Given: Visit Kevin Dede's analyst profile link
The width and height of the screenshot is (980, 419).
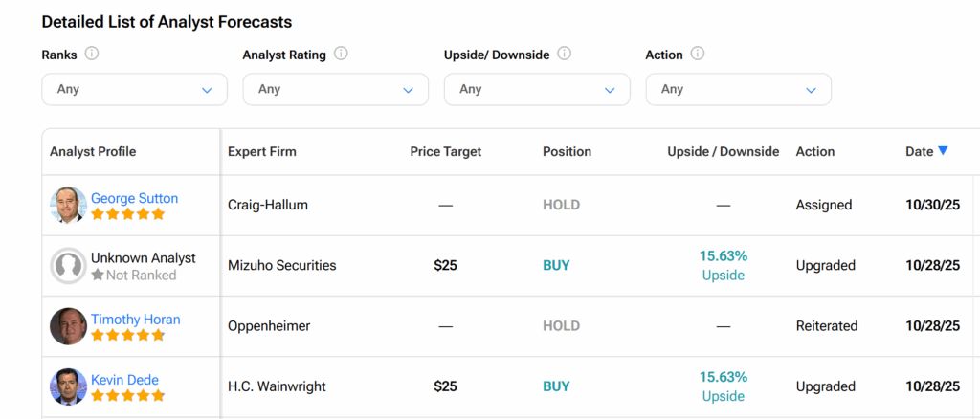Looking at the screenshot, I should click(x=124, y=380).
